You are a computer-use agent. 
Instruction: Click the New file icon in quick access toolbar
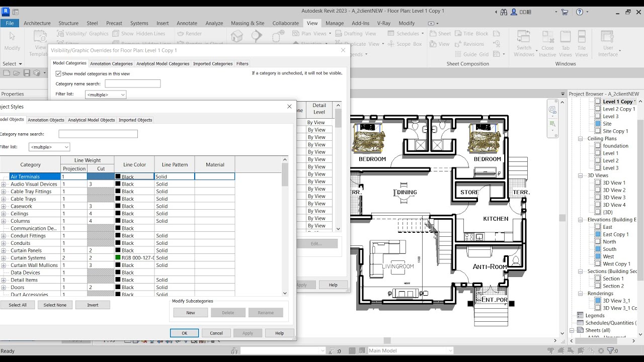coord(7,73)
